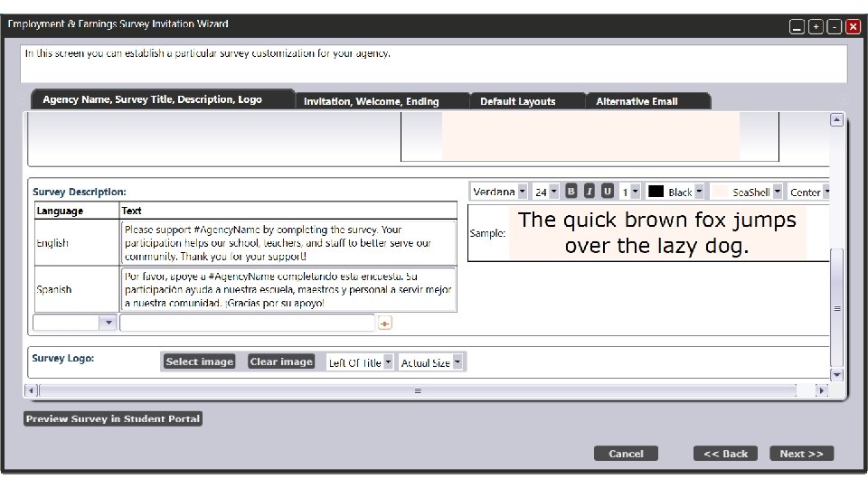This screenshot has height=488, width=868.
Task: Click the vertical scrollbar down arrow
Action: point(837,374)
